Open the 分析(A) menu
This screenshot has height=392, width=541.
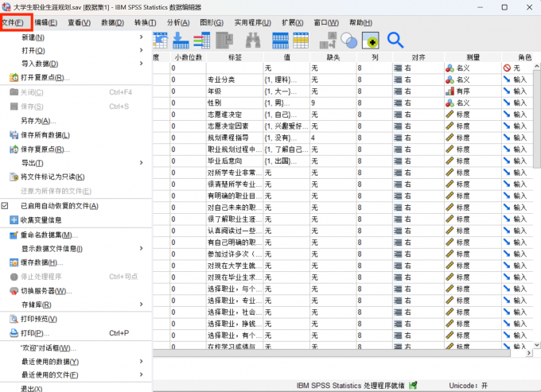178,23
